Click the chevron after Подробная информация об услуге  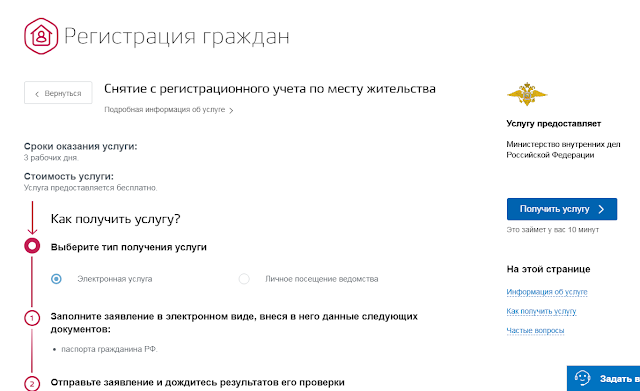[x=231, y=110]
